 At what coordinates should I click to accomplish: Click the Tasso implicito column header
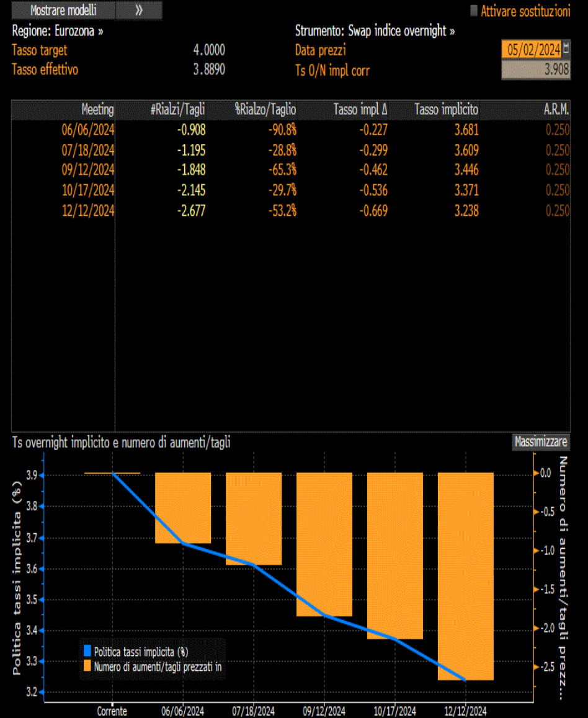pos(447,110)
